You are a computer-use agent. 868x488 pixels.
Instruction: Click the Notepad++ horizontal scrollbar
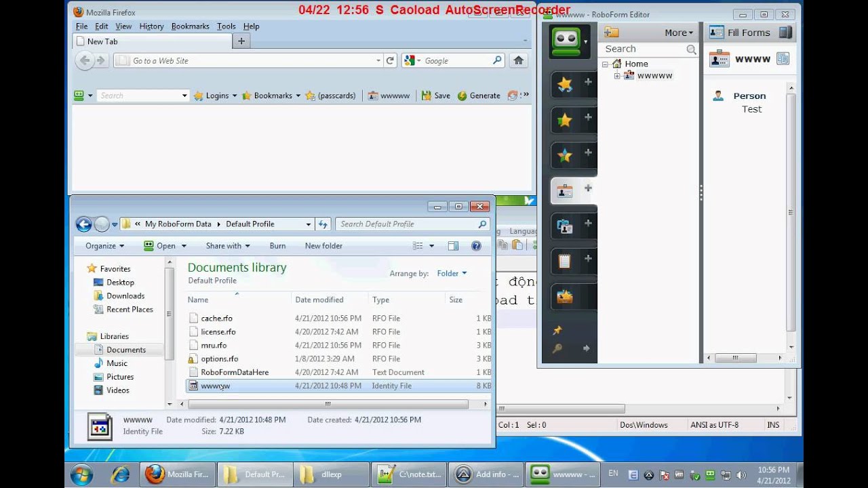(x=561, y=409)
